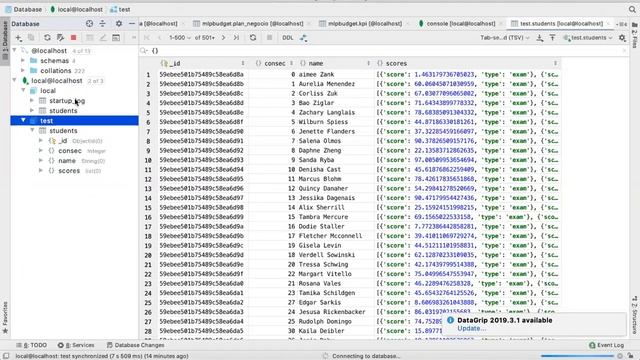Collapse the @localhost data source
Screen dimensions: 640x360
click(x=15, y=50)
